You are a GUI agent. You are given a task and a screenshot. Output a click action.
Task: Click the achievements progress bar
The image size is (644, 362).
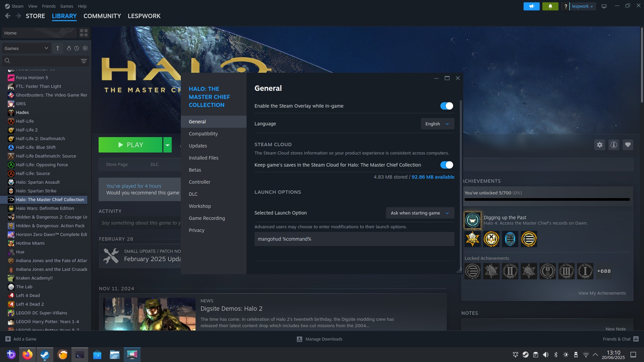coord(547,199)
